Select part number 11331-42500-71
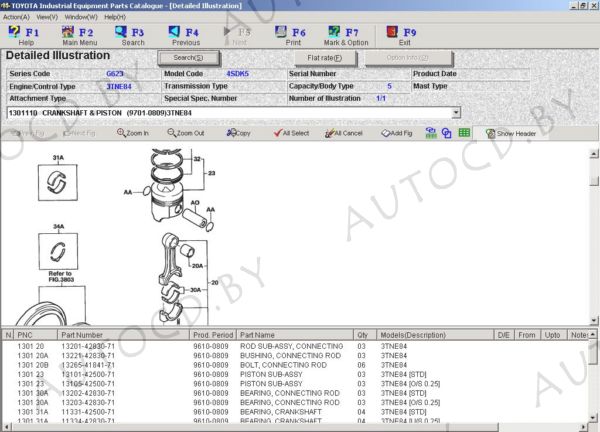Image resolution: width=600 pixels, height=432 pixels. [x=88, y=412]
